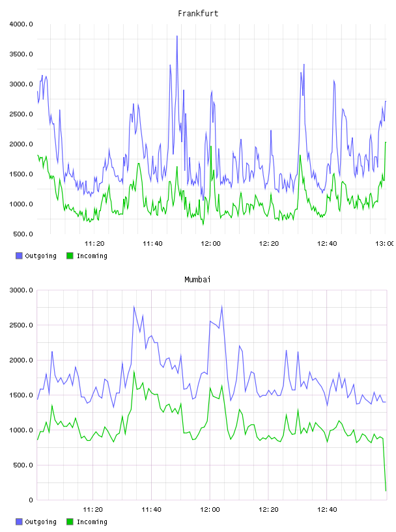Click the blue Outgoing swatch under Mumbai chart
The width and height of the screenshot is (396, 532).
(19, 522)
